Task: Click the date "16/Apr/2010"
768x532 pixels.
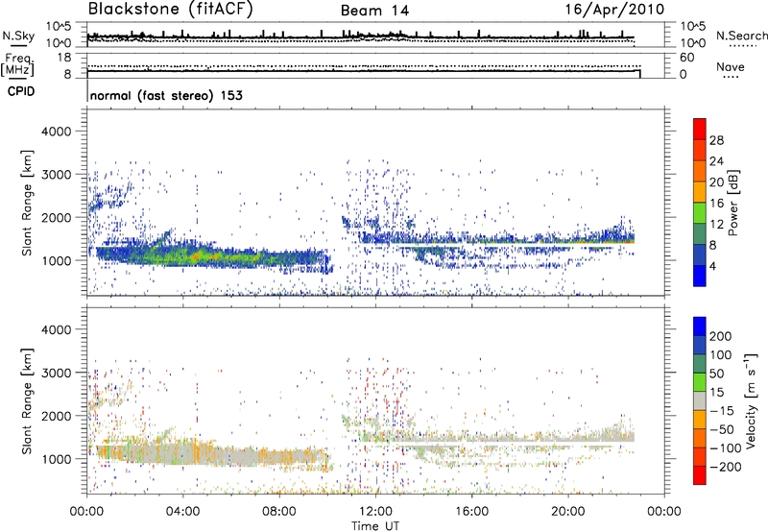Action: (614, 10)
